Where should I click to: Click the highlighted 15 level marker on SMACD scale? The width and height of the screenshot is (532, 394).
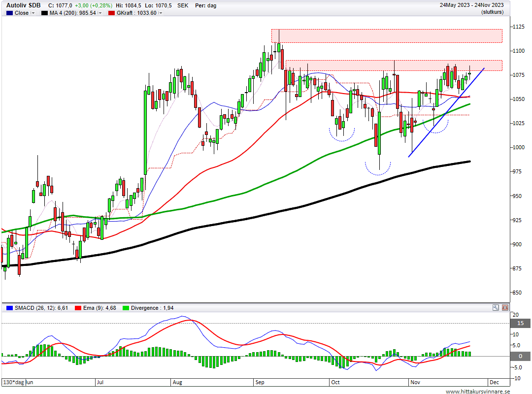pyautogui.click(x=521, y=323)
